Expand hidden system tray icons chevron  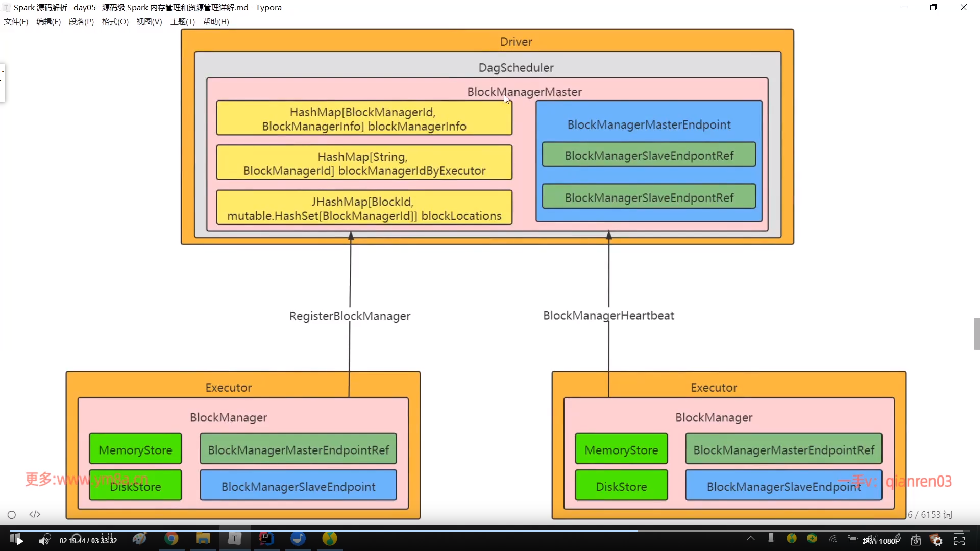click(751, 538)
